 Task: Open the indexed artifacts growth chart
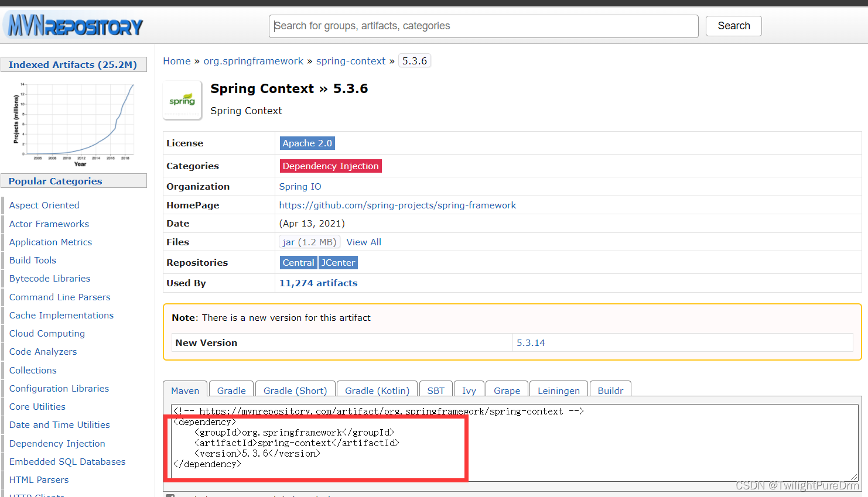74,124
